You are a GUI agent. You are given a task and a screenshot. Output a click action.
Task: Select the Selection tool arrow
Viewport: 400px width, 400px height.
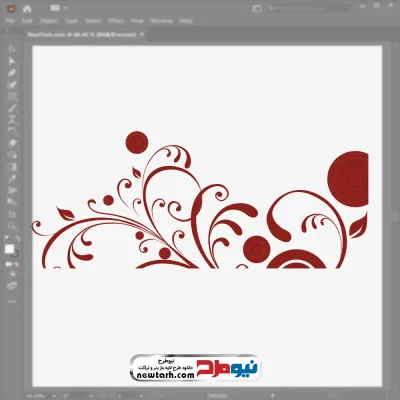click(x=12, y=50)
